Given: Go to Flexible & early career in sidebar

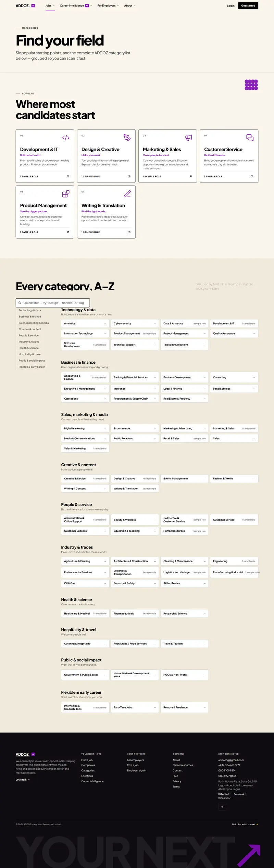Looking at the screenshot, I should (x=32, y=367).
